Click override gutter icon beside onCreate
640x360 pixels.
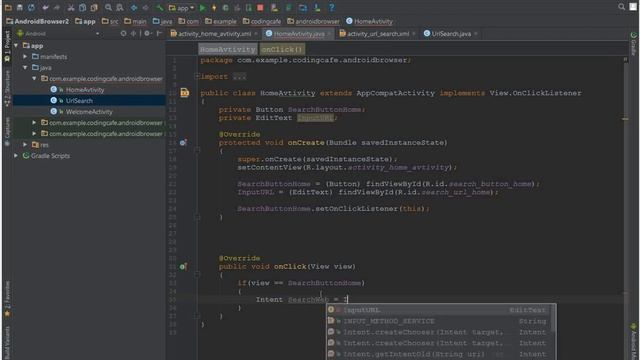point(183,142)
